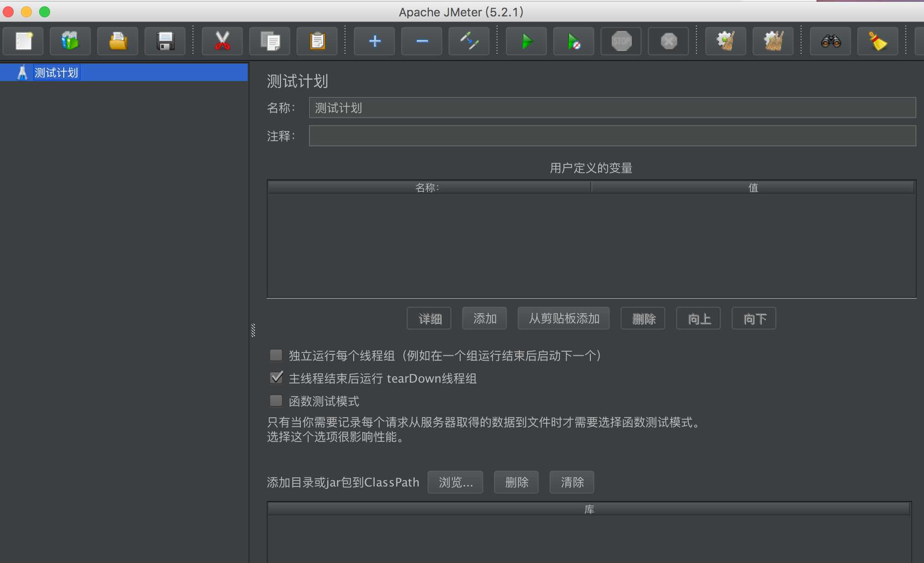Click the Copy icon in toolbar
Image resolution: width=924 pixels, height=563 pixels.
[269, 41]
